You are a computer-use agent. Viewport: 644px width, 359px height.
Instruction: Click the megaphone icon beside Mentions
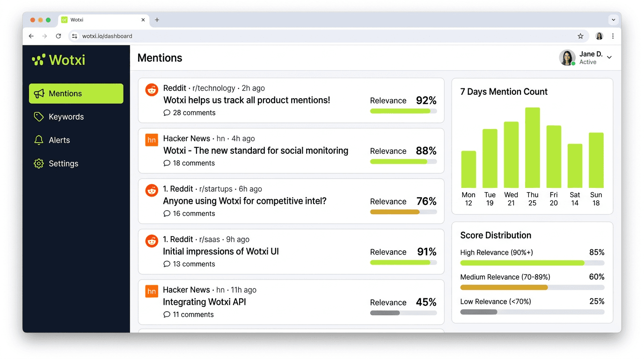pyautogui.click(x=39, y=93)
